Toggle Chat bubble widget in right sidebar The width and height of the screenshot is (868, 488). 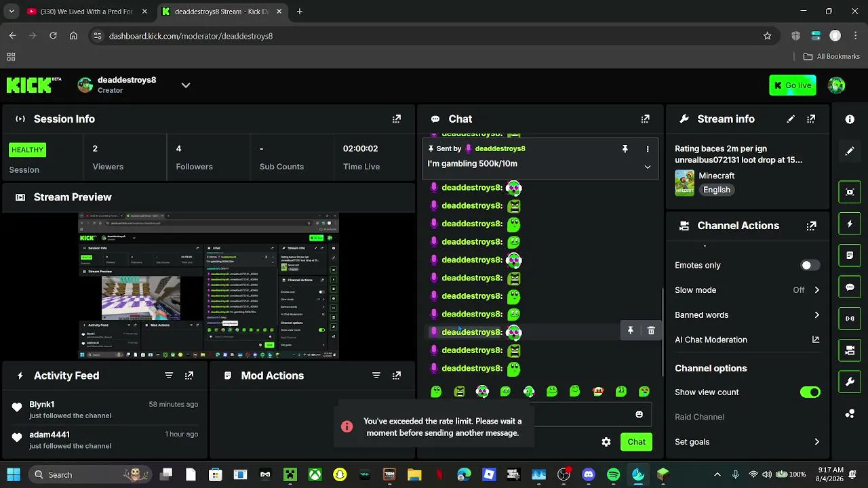pos(850,287)
